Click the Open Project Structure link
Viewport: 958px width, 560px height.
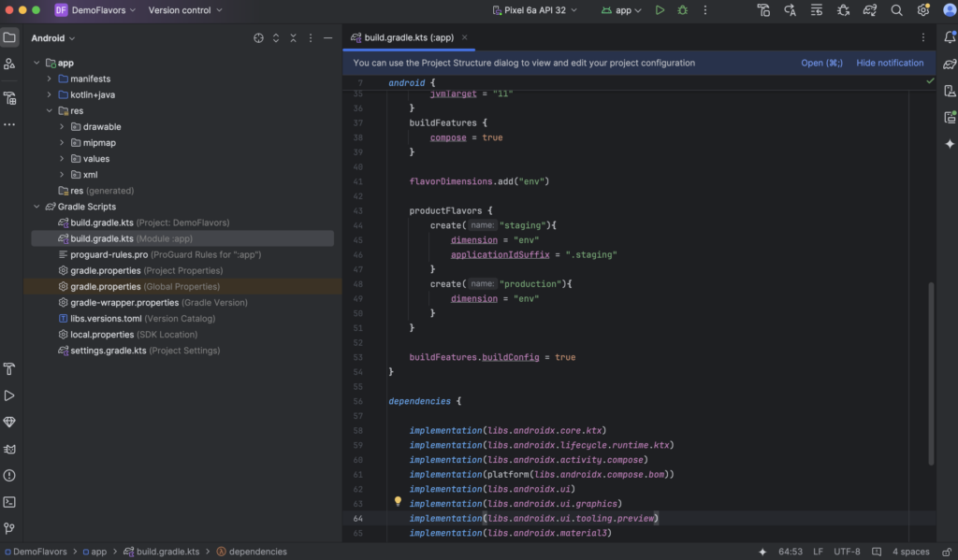[x=821, y=64]
